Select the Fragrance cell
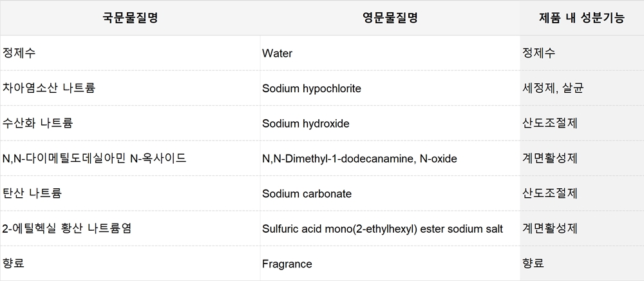The width and height of the screenshot is (644, 281). 390,264
